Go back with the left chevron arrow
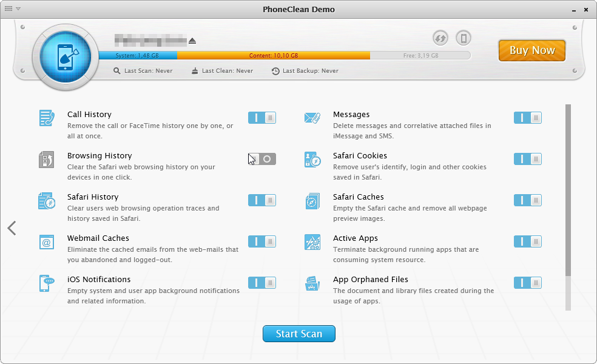The height and width of the screenshot is (364, 597). point(12,228)
